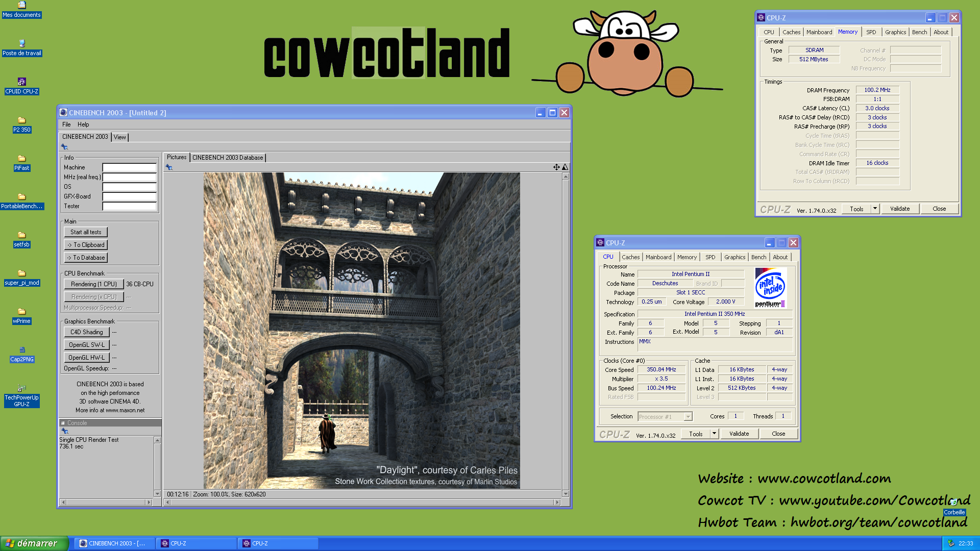The width and height of the screenshot is (980, 551).
Task: Open the Bench tab in the lower CPU-Z window
Action: pyautogui.click(x=759, y=257)
